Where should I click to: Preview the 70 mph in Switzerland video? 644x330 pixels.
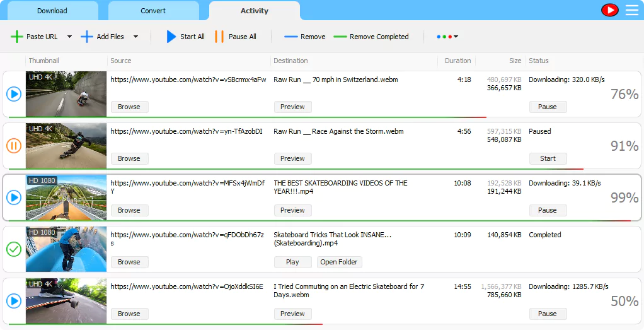pyautogui.click(x=293, y=107)
